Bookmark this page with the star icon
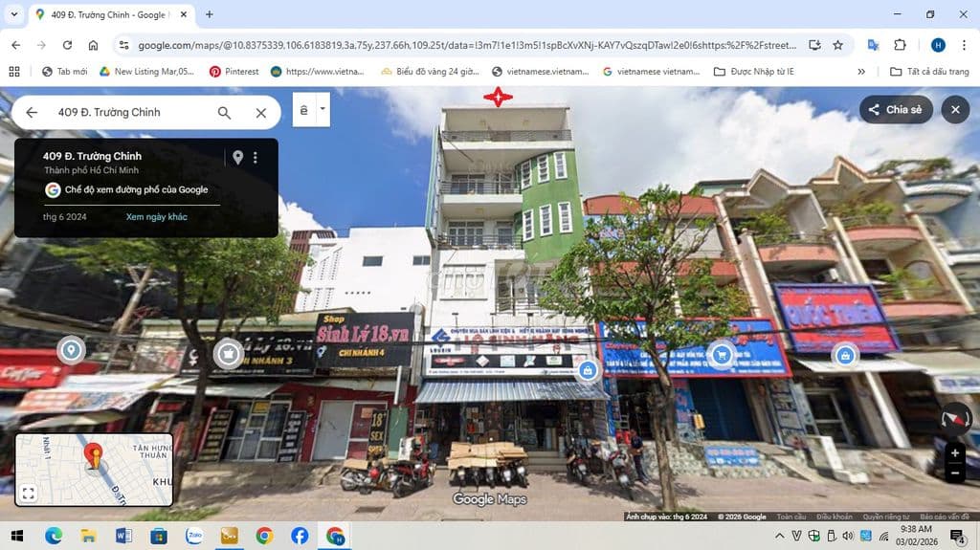 pos(837,45)
